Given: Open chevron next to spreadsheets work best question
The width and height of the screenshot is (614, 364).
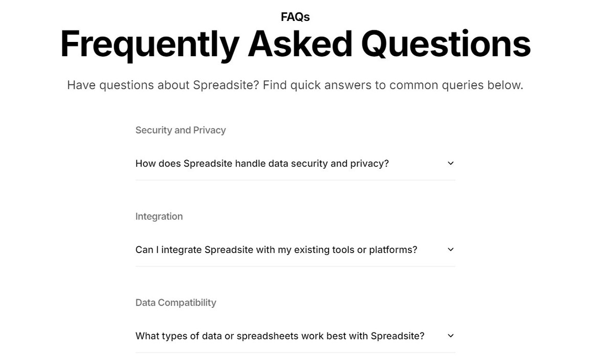Looking at the screenshot, I should click(x=450, y=336).
